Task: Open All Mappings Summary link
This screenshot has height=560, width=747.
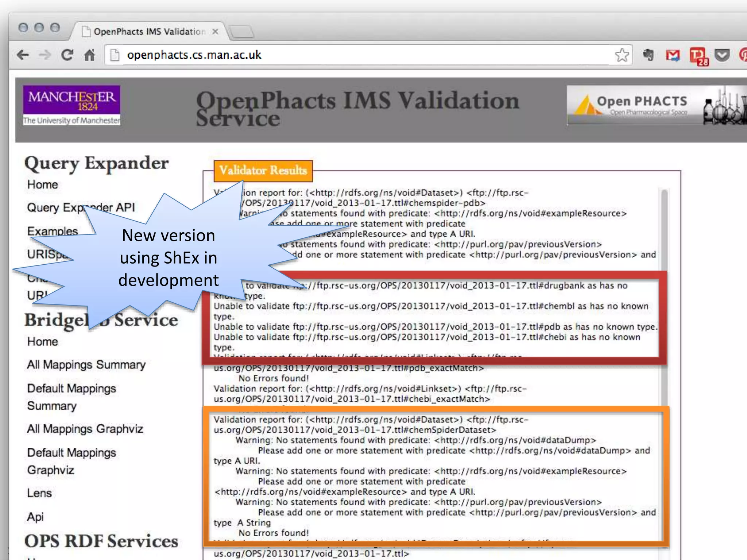Action: coord(86,365)
